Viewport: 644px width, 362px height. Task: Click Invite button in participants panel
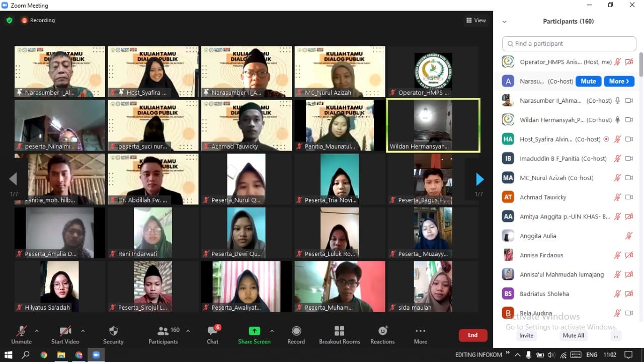(526, 335)
